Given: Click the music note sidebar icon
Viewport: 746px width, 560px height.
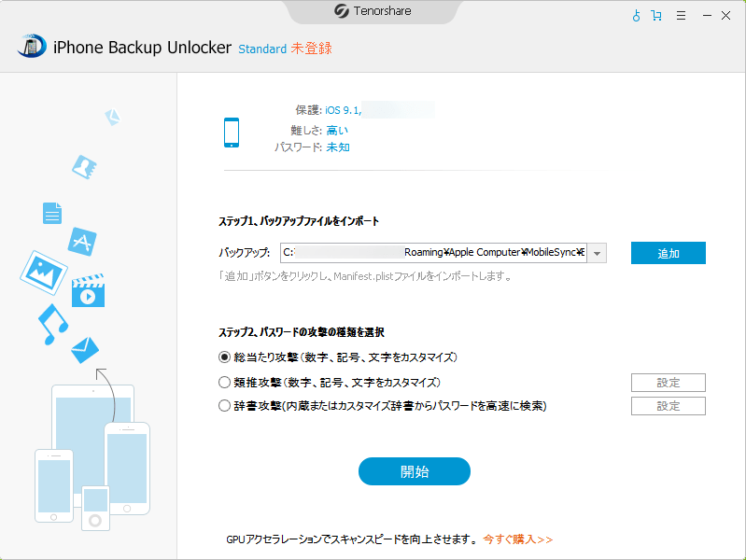Looking at the screenshot, I should pos(53,324).
